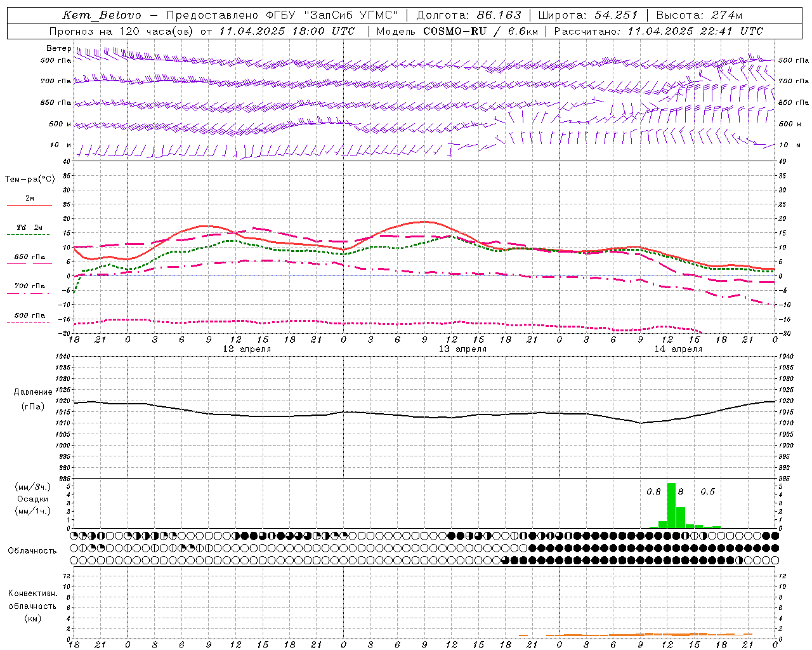Click the (мм/1ч.) precipitation unit label
The height and width of the screenshot is (650, 812).
[x=33, y=511]
